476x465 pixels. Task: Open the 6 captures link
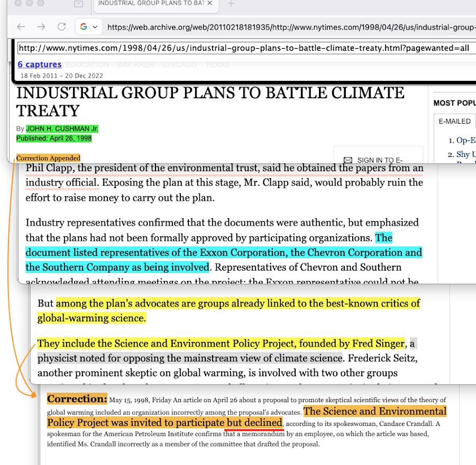(x=40, y=64)
